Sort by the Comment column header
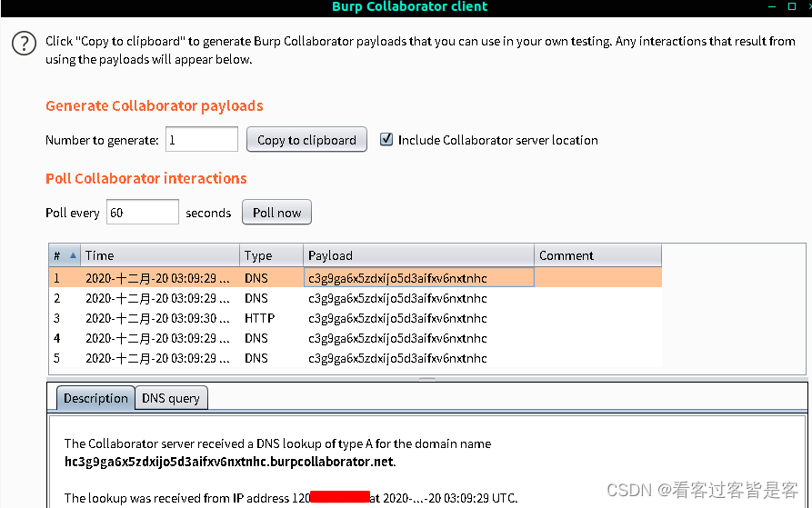Image resolution: width=812 pixels, height=508 pixels. [597, 255]
